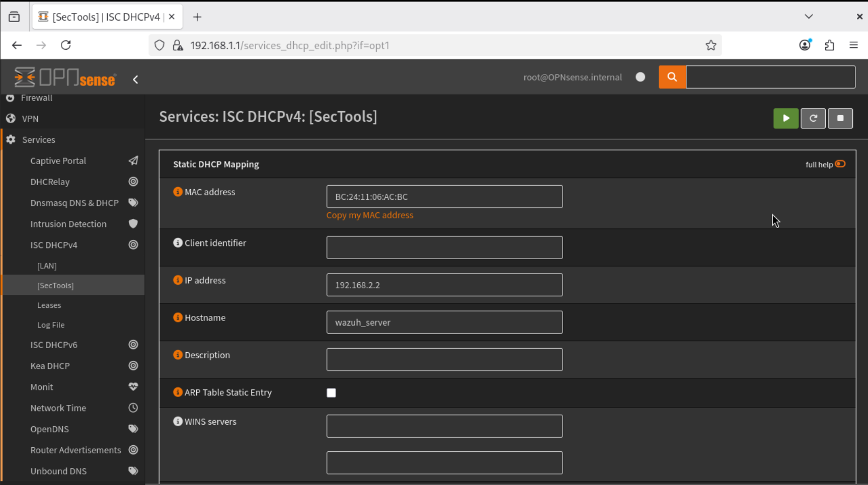Start the DHCP service with the green play button
The width and height of the screenshot is (868, 485).
point(785,118)
